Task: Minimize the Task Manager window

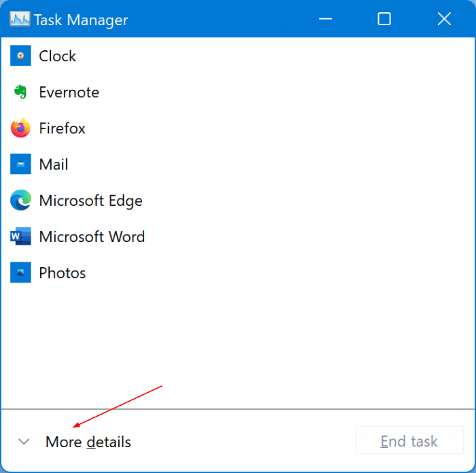Action: point(325,19)
